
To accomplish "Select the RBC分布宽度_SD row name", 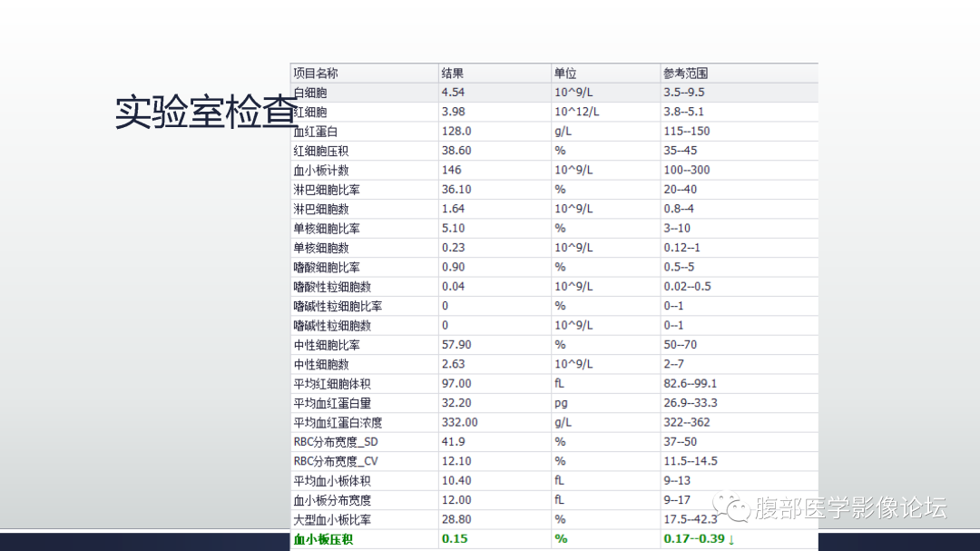I will [x=336, y=441].
